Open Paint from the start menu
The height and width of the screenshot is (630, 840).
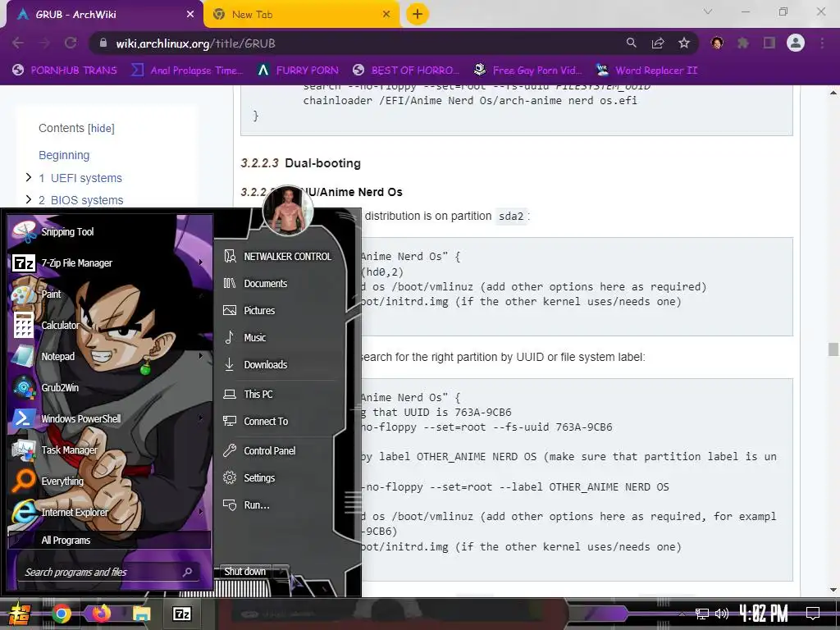[110, 294]
